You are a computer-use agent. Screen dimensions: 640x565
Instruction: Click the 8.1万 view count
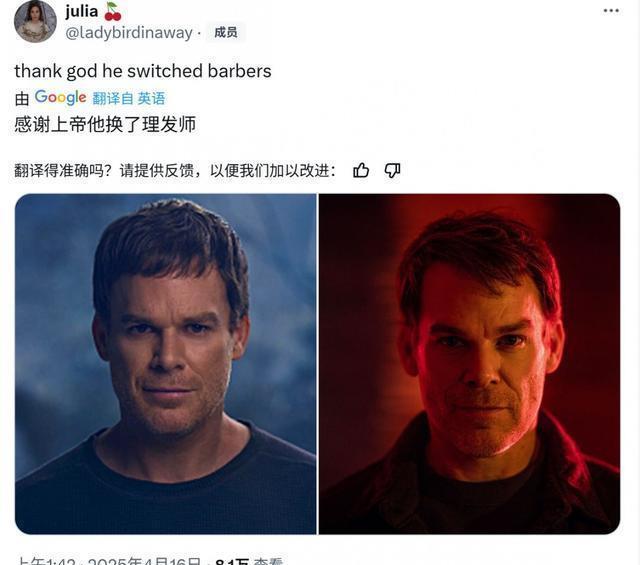[x=232, y=561]
